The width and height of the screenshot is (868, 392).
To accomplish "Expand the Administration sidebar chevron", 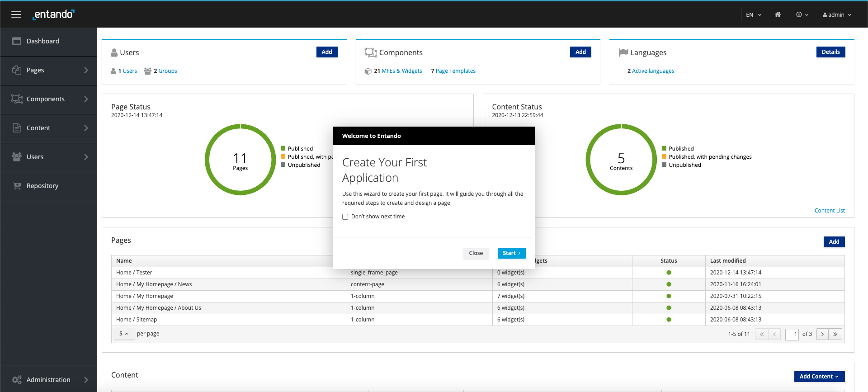I will [x=86, y=380].
